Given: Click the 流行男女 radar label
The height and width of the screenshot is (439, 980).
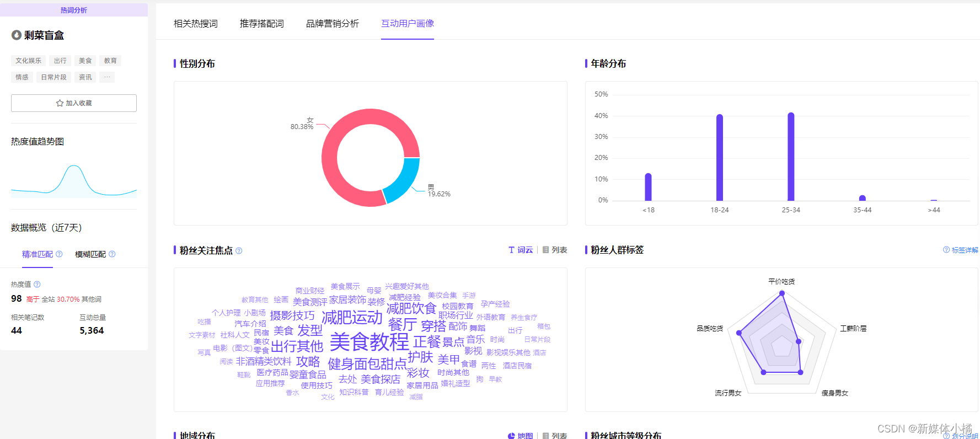Looking at the screenshot, I should [728, 393].
